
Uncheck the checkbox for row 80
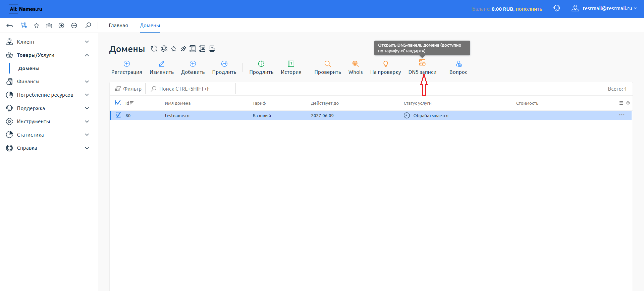[x=118, y=115]
